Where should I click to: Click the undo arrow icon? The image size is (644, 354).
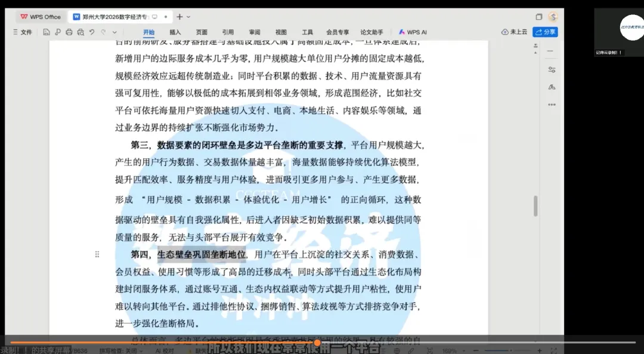92,32
